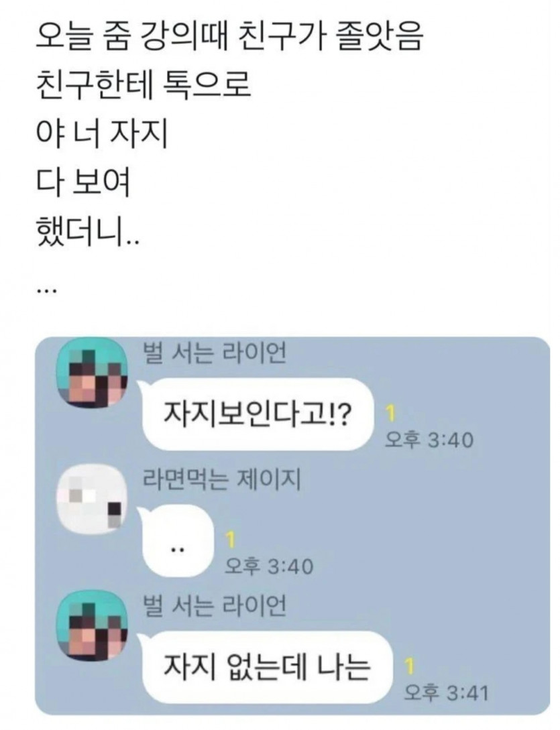Image resolution: width=560 pixels, height=730 pixels.
Task: Click unread count 1 beside 자지보인다고!?
Action: point(390,414)
